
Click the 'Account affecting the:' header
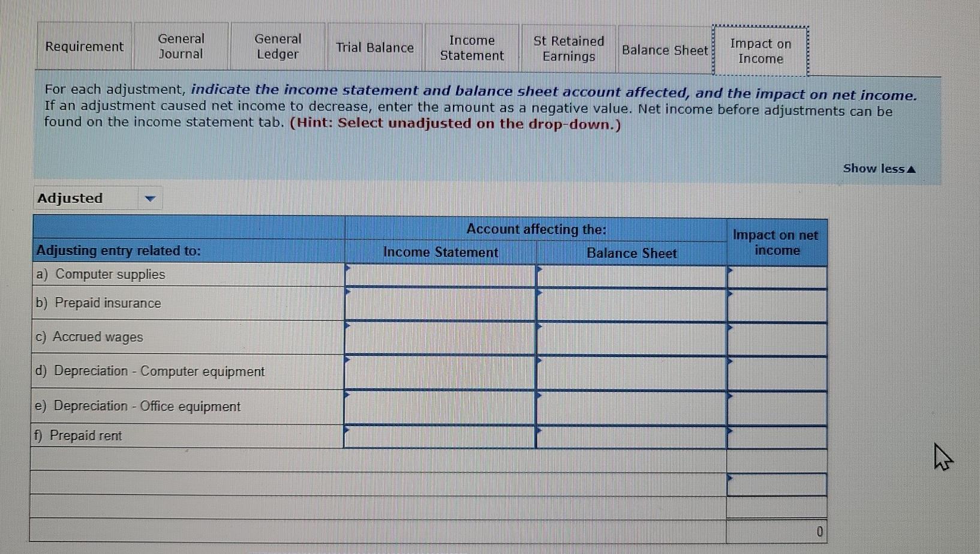point(536,229)
